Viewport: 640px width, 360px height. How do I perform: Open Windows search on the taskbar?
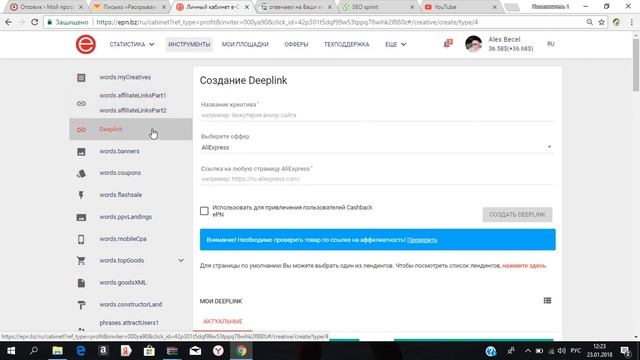coord(34,351)
